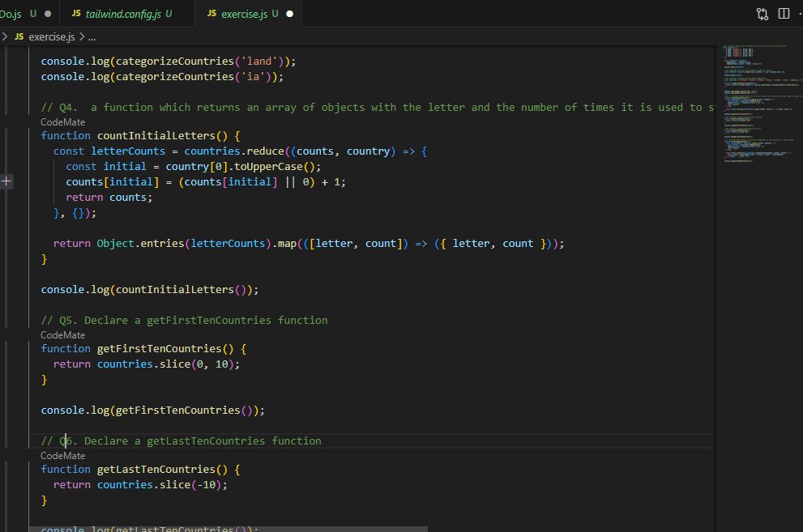Click the categorizeCountries('land') log line

point(168,62)
